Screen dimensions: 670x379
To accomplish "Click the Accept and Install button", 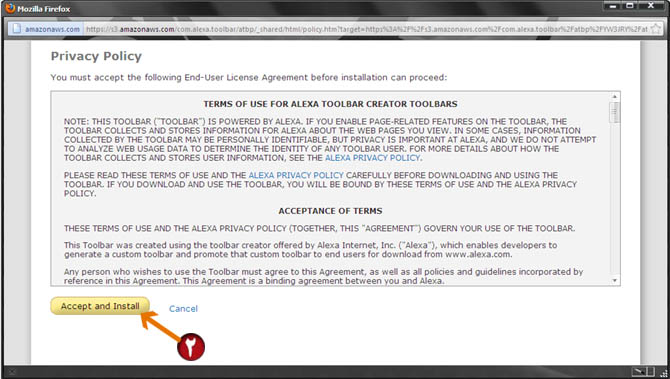I will pos(100,306).
